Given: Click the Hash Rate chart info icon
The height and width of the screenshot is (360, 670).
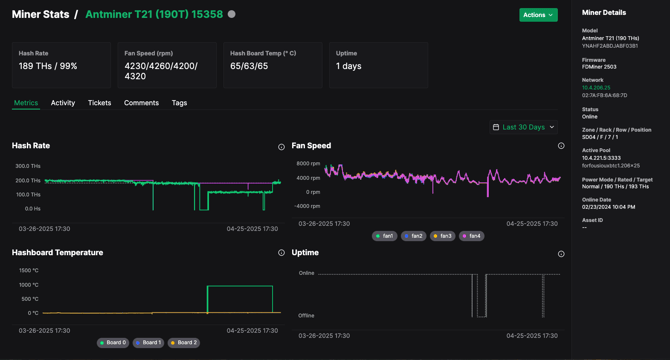Looking at the screenshot, I should point(281,147).
